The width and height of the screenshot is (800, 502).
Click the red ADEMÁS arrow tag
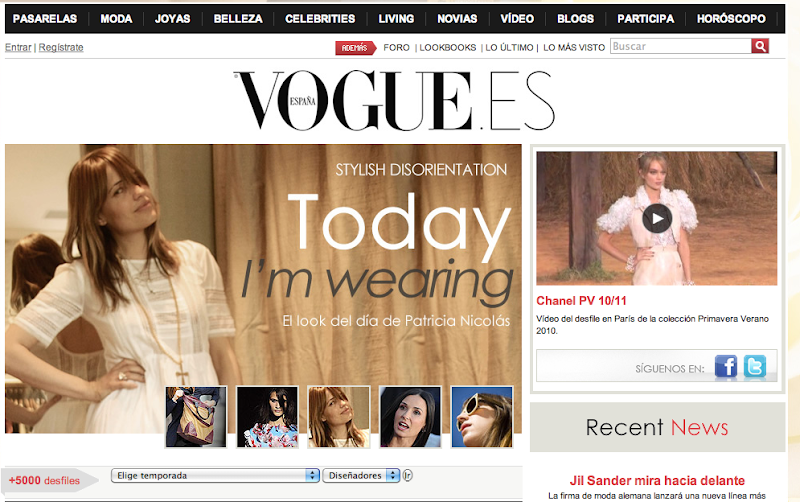click(355, 48)
